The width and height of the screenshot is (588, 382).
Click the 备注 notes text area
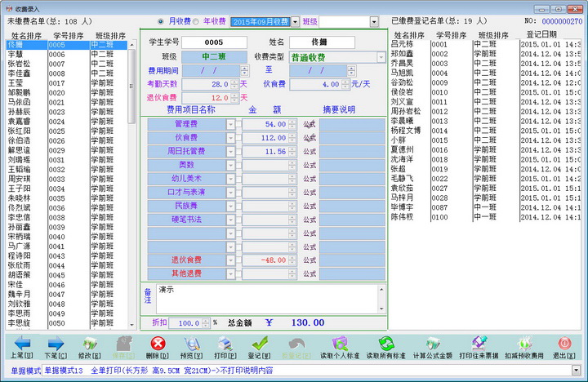[x=267, y=299]
